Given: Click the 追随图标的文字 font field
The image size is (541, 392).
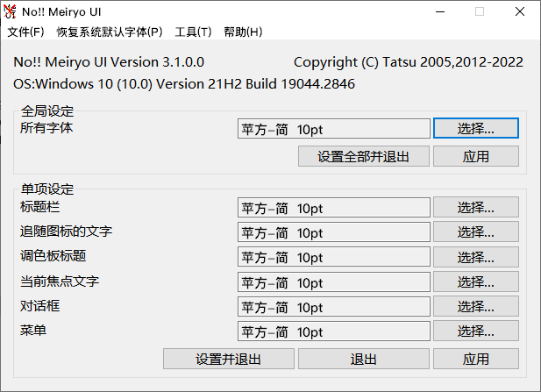Looking at the screenshot, I should click(334, 232).
